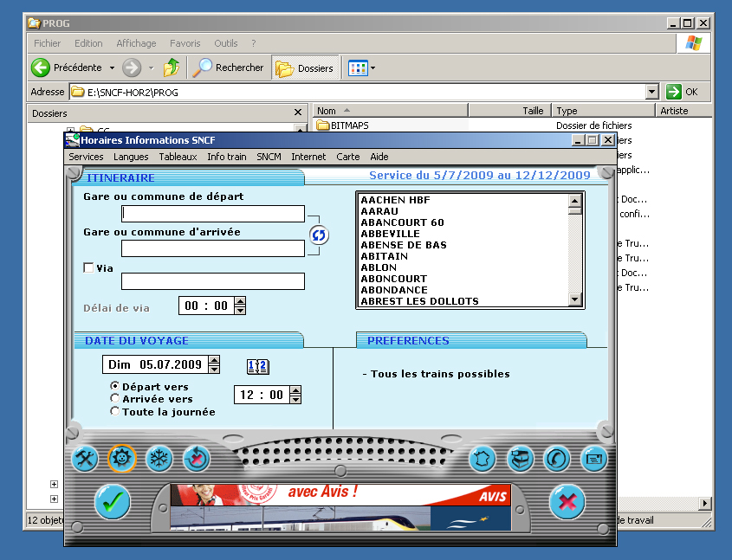Open the Explorer address bar dropdown
The height and width of the screenshot is (560, 732).
[652, 92]
